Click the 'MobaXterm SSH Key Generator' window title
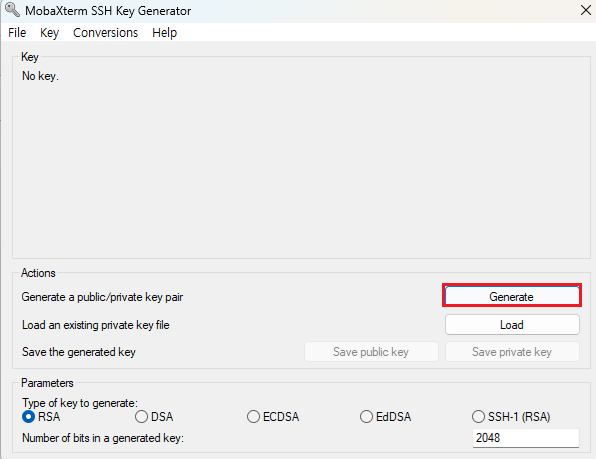The height and width of the screenshot is (459, 596). 108,11
